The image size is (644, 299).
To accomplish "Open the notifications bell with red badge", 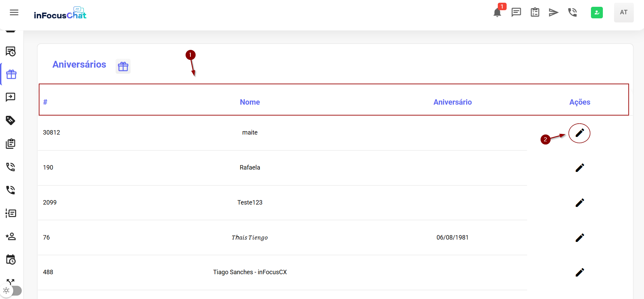I will [497, 13].
